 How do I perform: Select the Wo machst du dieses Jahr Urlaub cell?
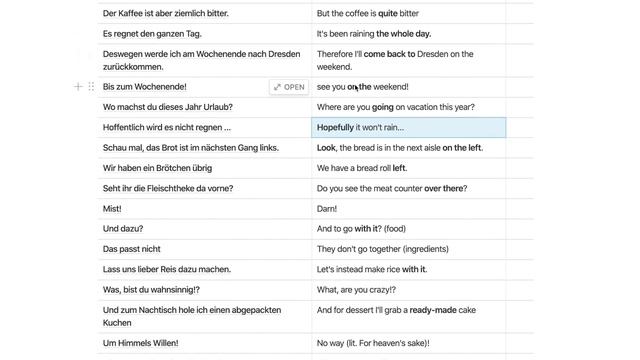pos(204,107)
